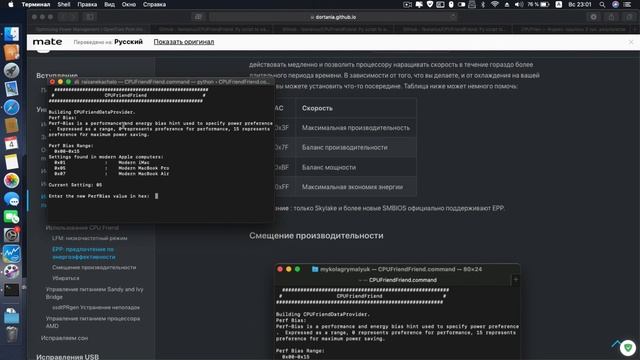Click Баланс мощности table cell

tap(356, 167)
